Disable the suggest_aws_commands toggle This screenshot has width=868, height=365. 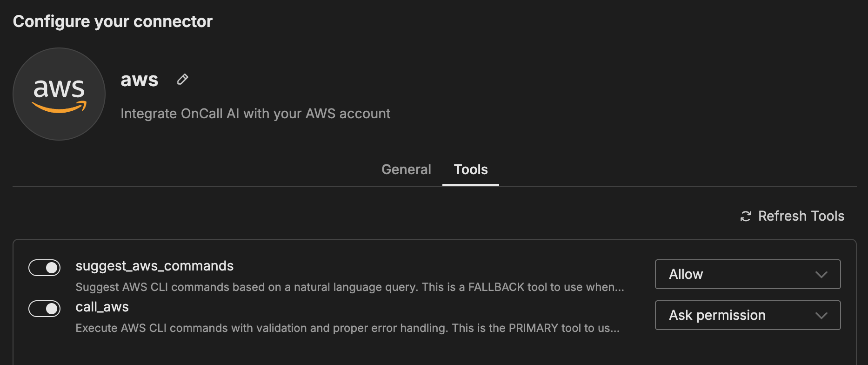[45, 268]
